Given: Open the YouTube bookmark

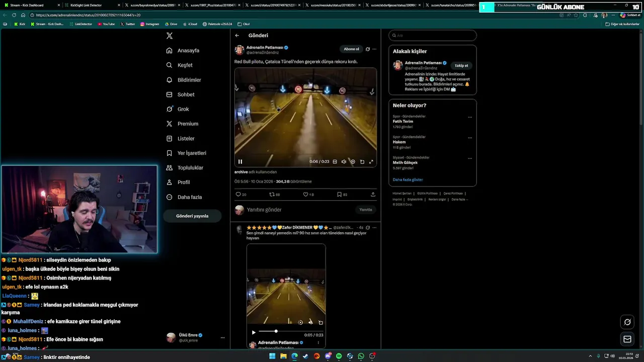Looking at the screenshot, I should (106, 24).
